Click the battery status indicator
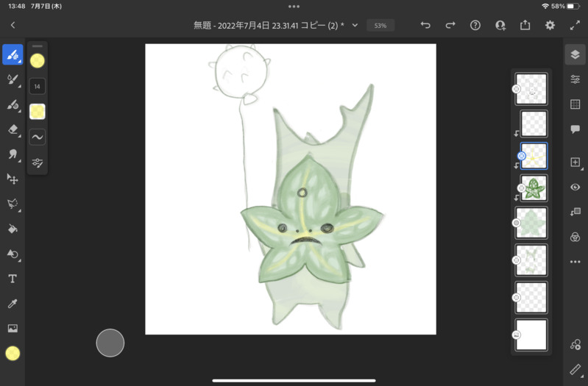 coord(573,7)
